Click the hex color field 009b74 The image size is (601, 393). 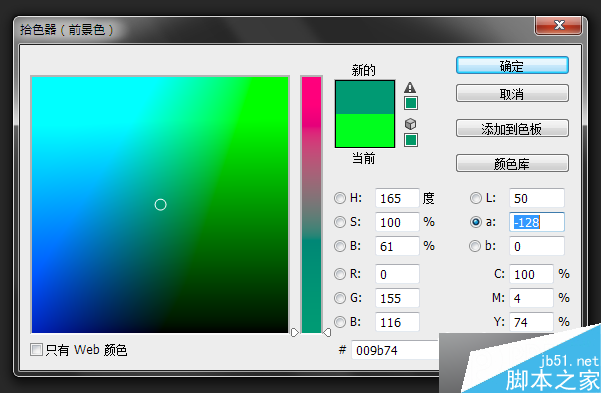coord(395,350)
